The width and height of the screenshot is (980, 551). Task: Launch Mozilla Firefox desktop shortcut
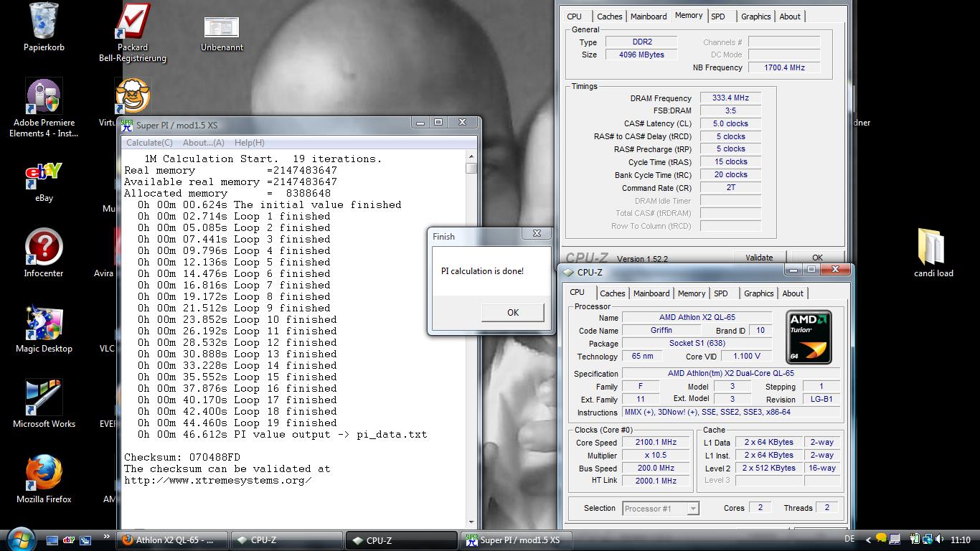coord(44,479)
